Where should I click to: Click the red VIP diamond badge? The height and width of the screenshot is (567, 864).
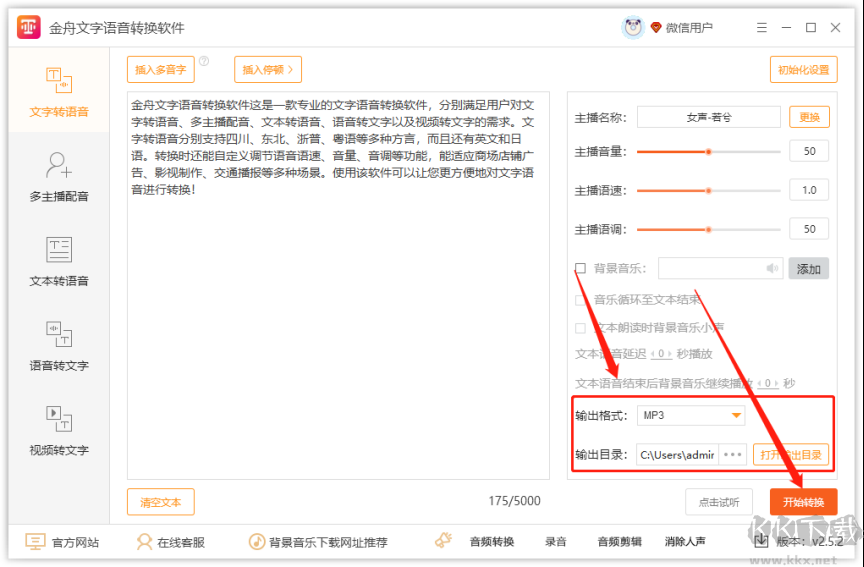[x=656, y=27]
